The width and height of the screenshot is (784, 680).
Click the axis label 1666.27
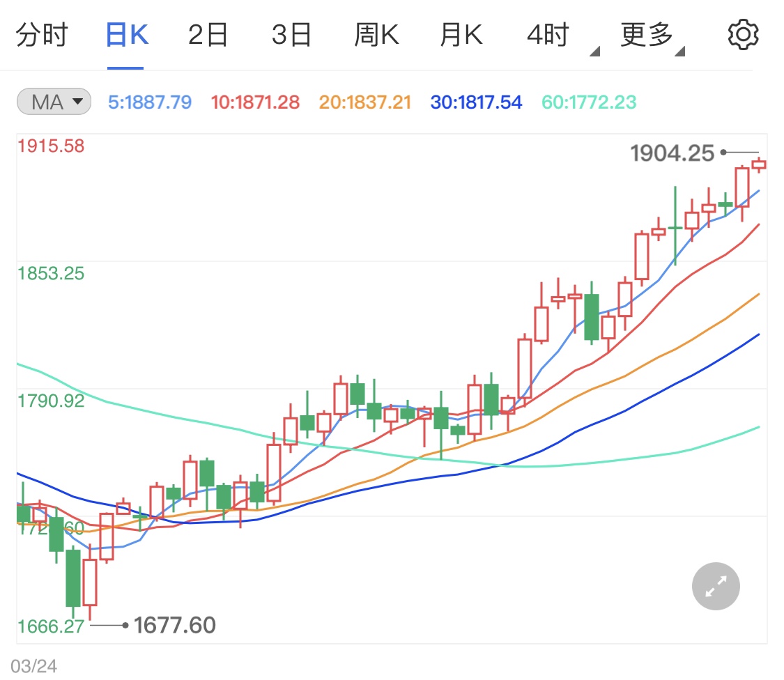click(51, 626)
